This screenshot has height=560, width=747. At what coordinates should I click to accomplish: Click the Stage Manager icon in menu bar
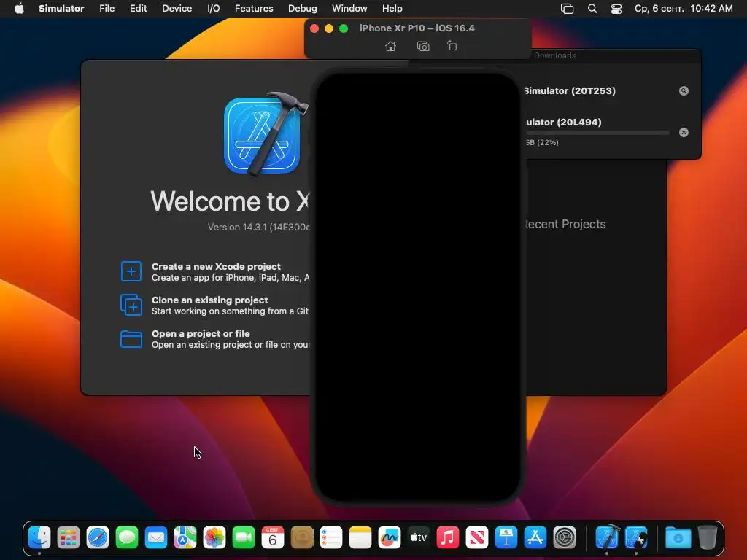(x=568, y=9)
